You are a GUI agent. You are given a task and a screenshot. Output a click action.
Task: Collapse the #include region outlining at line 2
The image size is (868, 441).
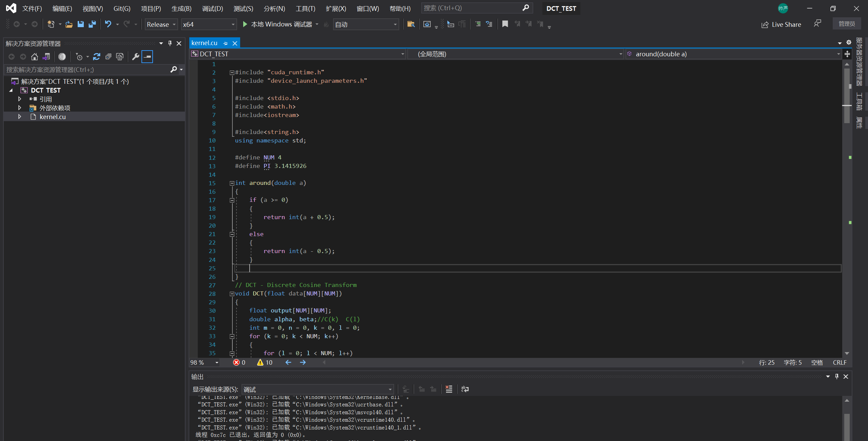tap(232, 72)
